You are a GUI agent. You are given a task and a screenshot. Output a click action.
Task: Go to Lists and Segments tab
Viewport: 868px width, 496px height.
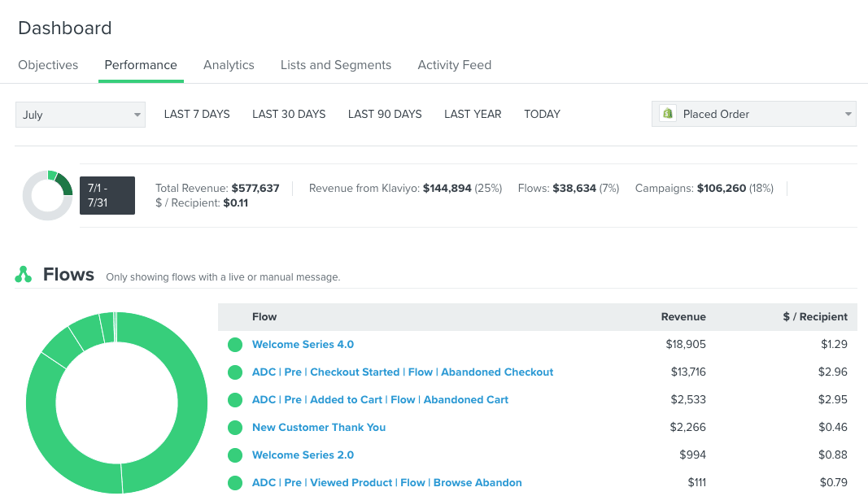336,65
